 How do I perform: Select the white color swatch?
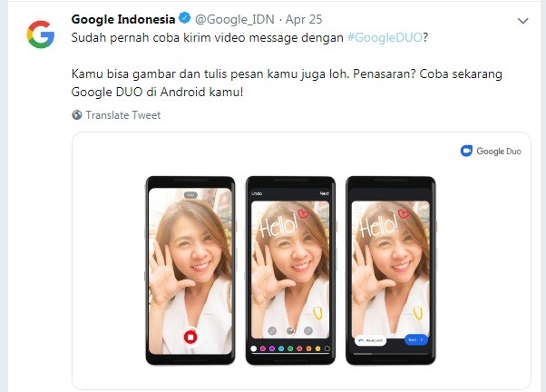(x=254, y=348)
